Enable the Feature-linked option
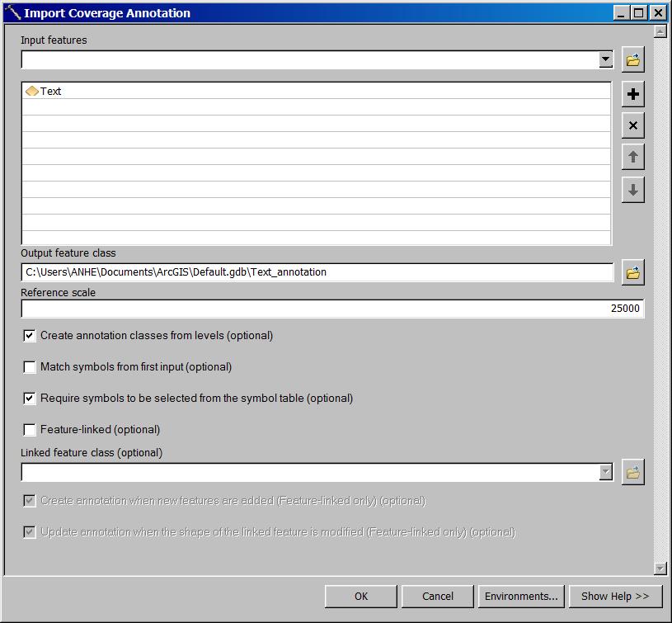Image resolution: width=672 pixels, height=623 pixels. coord(29,430)
